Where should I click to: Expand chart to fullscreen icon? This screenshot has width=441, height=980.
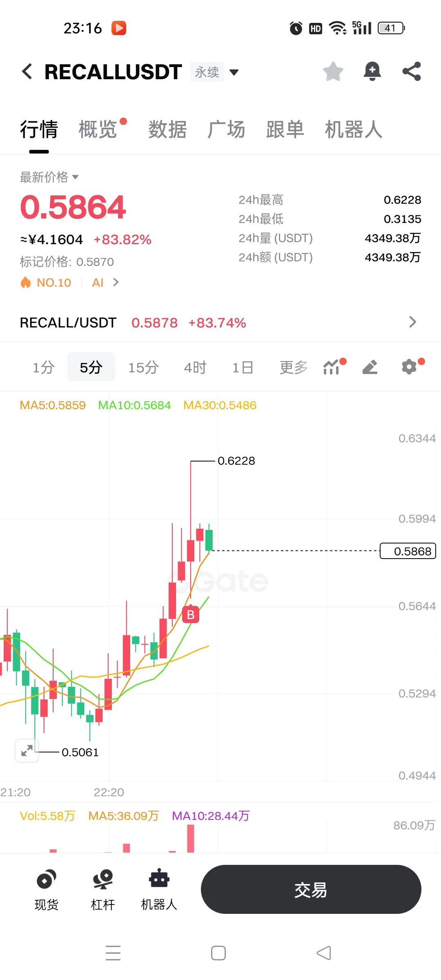(27, 751)
